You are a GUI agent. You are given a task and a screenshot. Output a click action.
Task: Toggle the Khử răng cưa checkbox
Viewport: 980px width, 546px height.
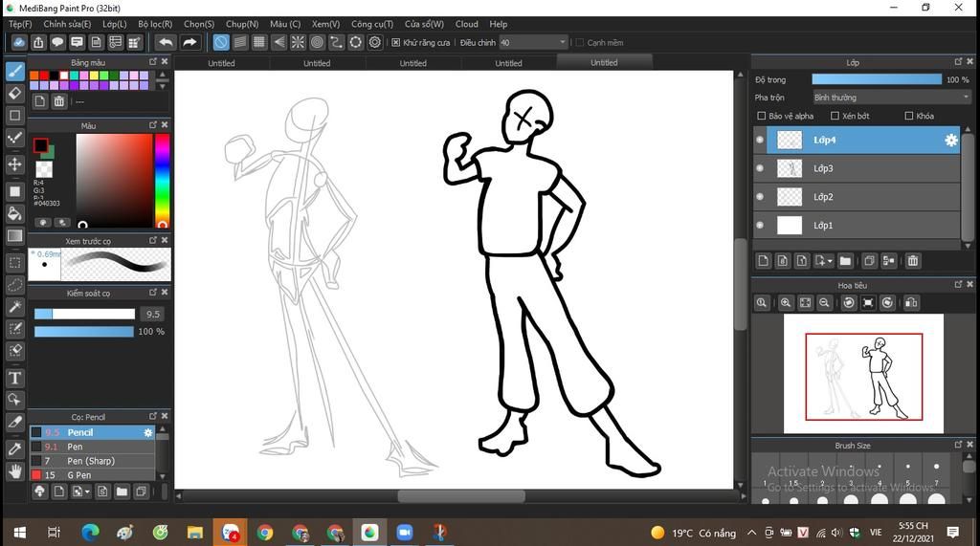click(x=395, y=42)
